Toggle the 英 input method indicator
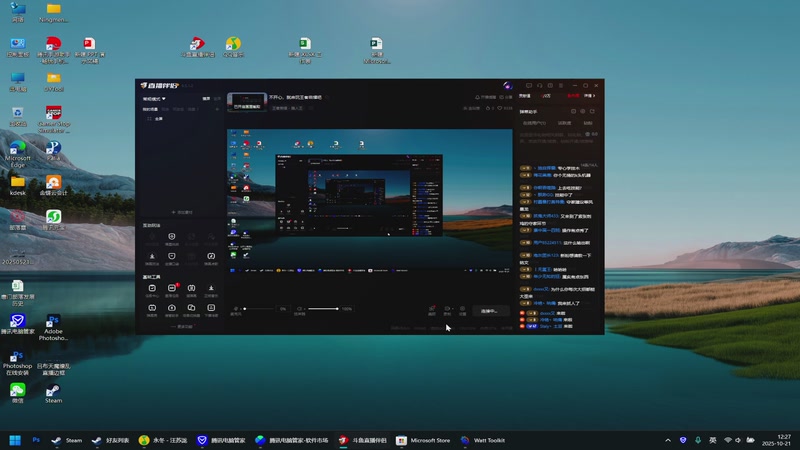This screenshot has width=800, height=450. (x=712, y=440)
